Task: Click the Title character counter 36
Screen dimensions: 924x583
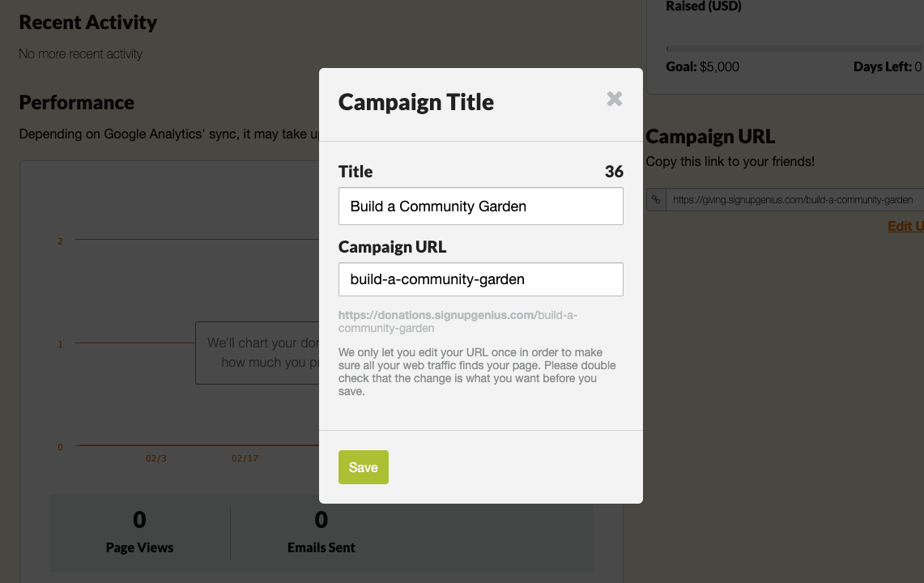Action: 614,172
